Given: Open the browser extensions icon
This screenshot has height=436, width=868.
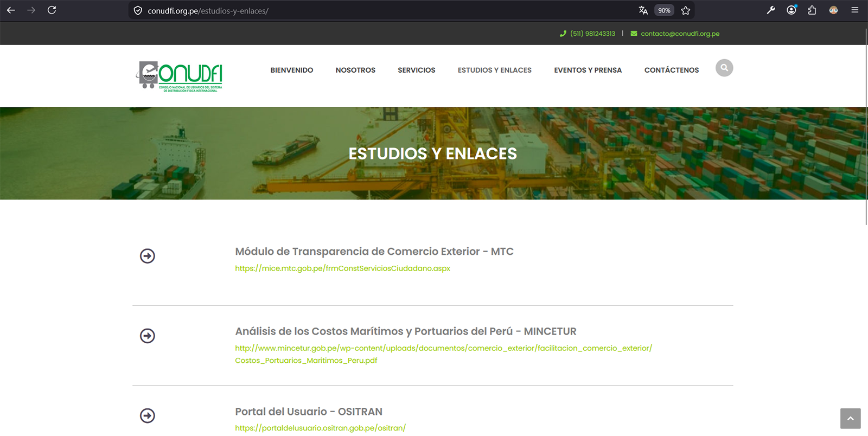Looking at the screenshot, I should (812, 10).
